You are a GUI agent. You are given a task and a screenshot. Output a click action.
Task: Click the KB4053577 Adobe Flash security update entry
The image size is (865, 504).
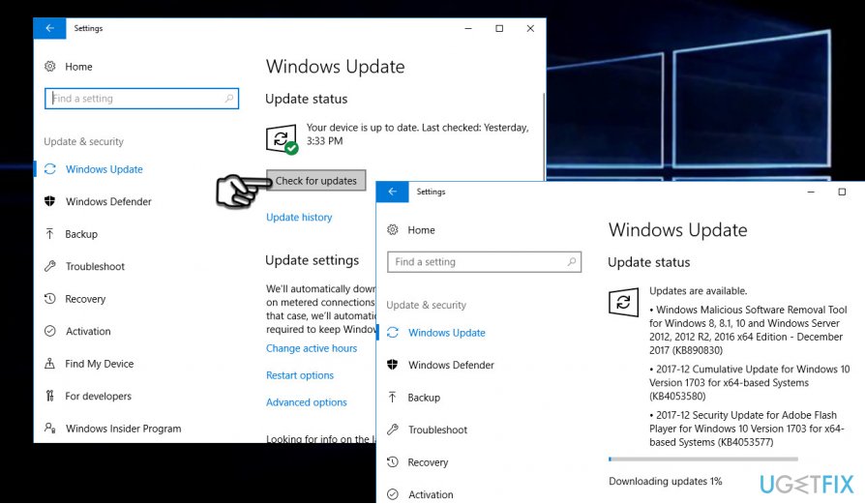746,429
